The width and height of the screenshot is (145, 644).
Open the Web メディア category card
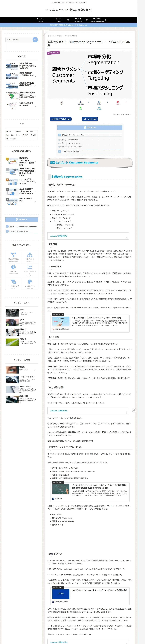pos(22,389)
